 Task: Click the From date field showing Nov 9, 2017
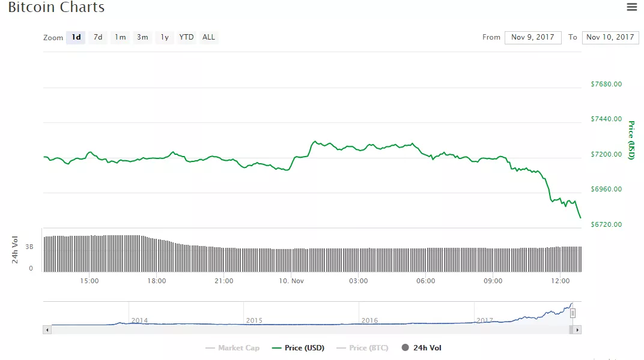pos(533,37)
